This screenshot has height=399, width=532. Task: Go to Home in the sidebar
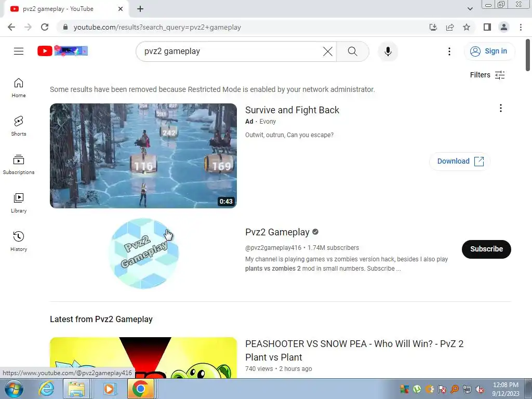[19, 88]
